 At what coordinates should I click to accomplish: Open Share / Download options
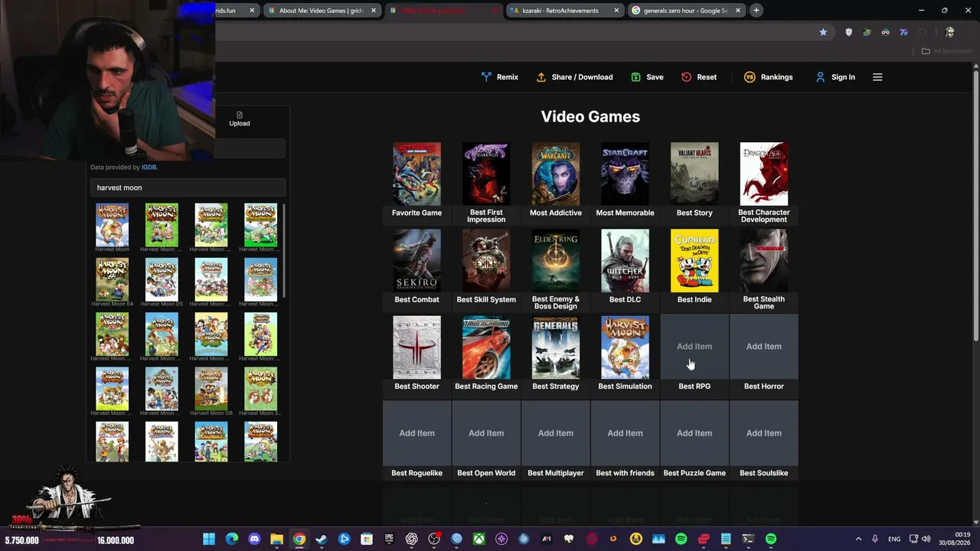click(574, 77)
